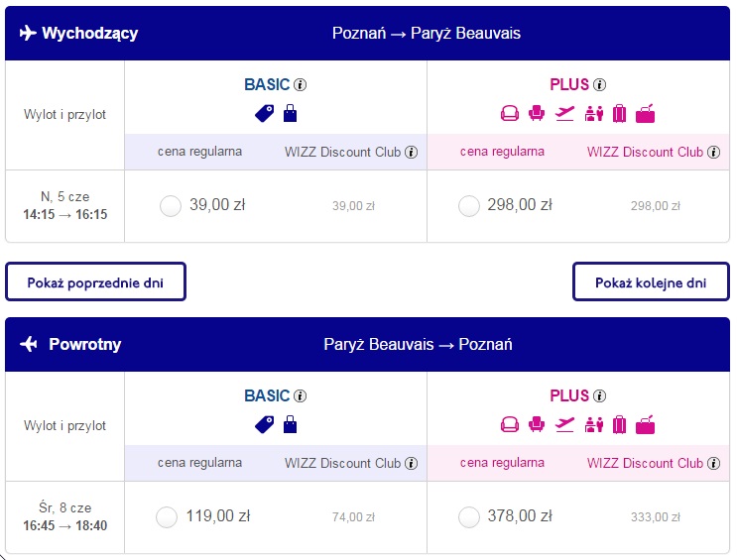Click the 333,00 zł Discount Club PLUS price
The width and height of the screenshot is (737, 560).
click(x=656, y=517)
